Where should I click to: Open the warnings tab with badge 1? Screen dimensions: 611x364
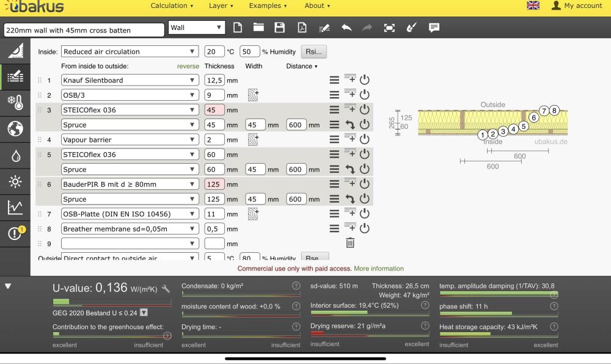click(x=15, y=233)
